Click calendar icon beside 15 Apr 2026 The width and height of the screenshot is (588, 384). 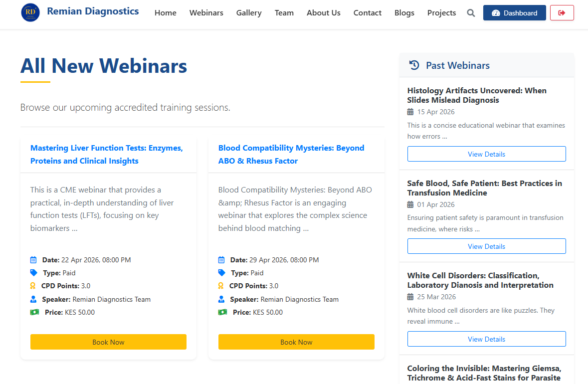(410, 112)
